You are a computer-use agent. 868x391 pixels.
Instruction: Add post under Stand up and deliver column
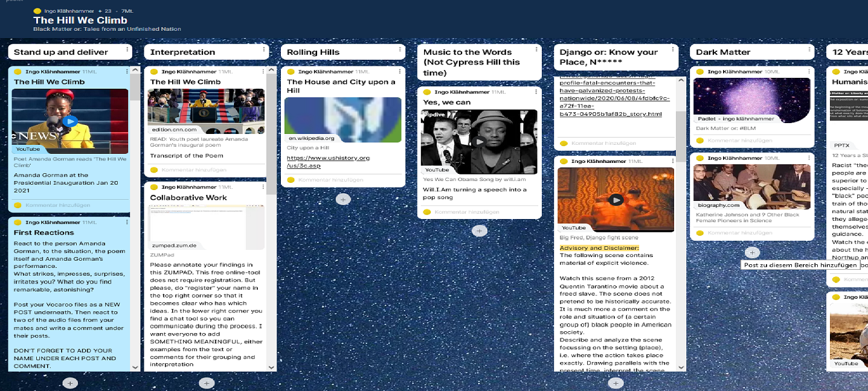coord(70,383)
